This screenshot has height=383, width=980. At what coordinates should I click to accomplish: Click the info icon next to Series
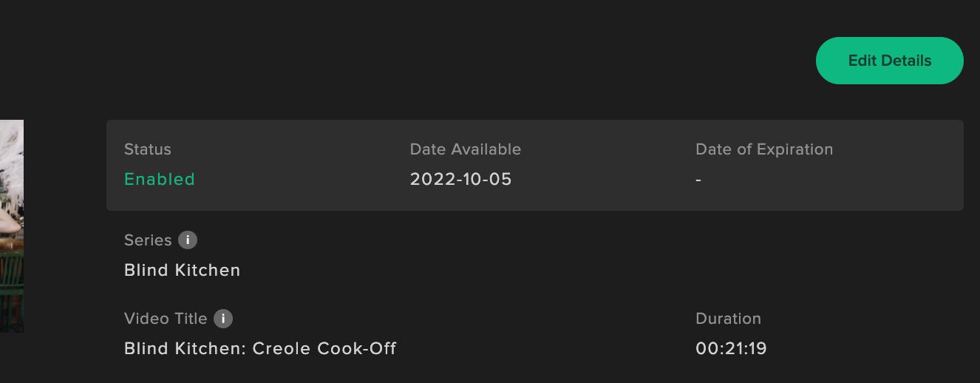tap(188, 240)
